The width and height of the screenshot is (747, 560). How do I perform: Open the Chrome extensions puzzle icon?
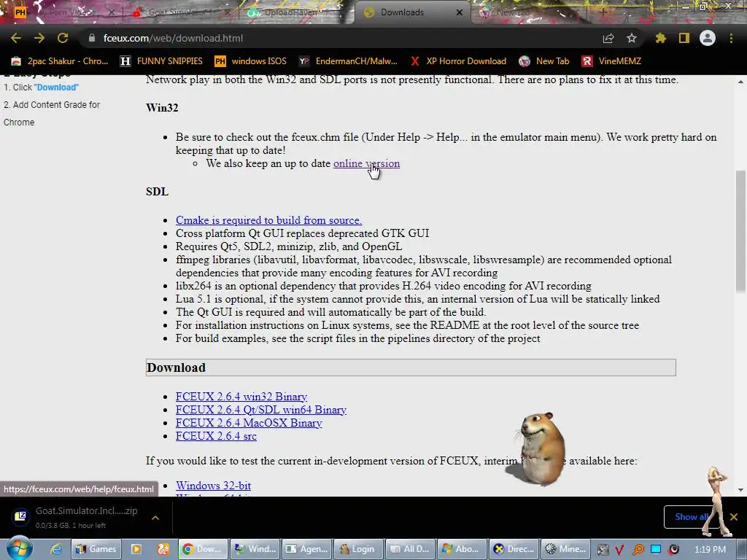pos(660,38)
